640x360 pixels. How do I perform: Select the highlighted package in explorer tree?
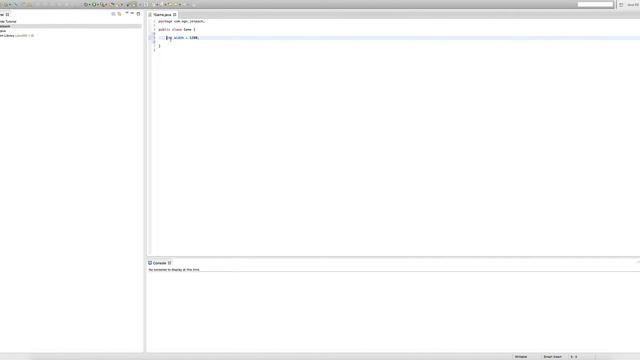coord(71,26)
